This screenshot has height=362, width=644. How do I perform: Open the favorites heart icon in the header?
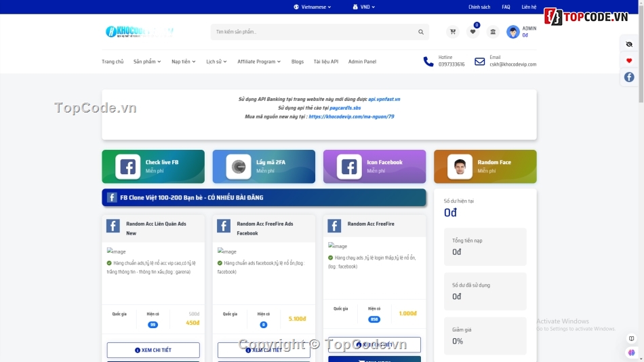pyautogui.click(x=472, y=32)
